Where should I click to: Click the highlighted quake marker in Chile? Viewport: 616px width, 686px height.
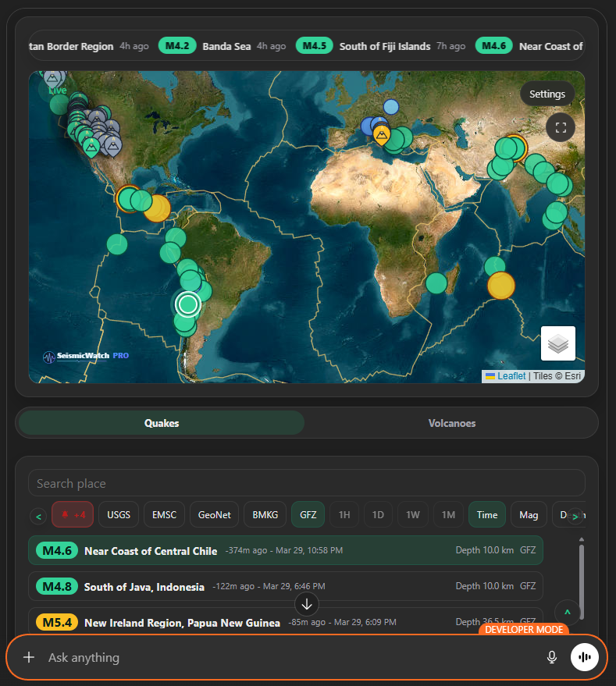(188, 304)
